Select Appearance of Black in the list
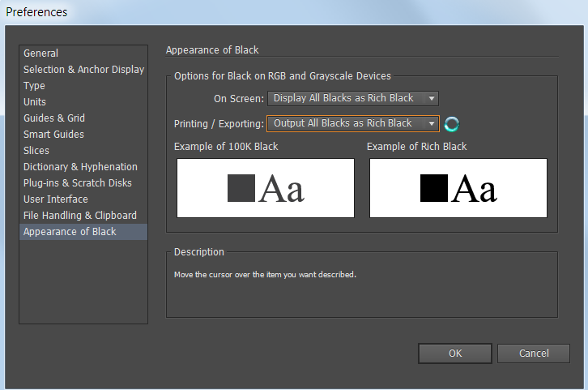 tap(83, 232)
